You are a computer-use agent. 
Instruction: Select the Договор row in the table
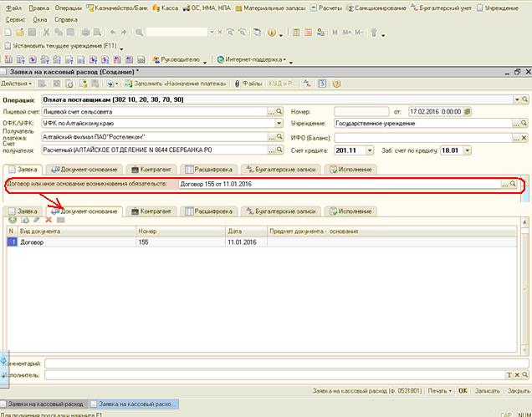coord(262,242)
